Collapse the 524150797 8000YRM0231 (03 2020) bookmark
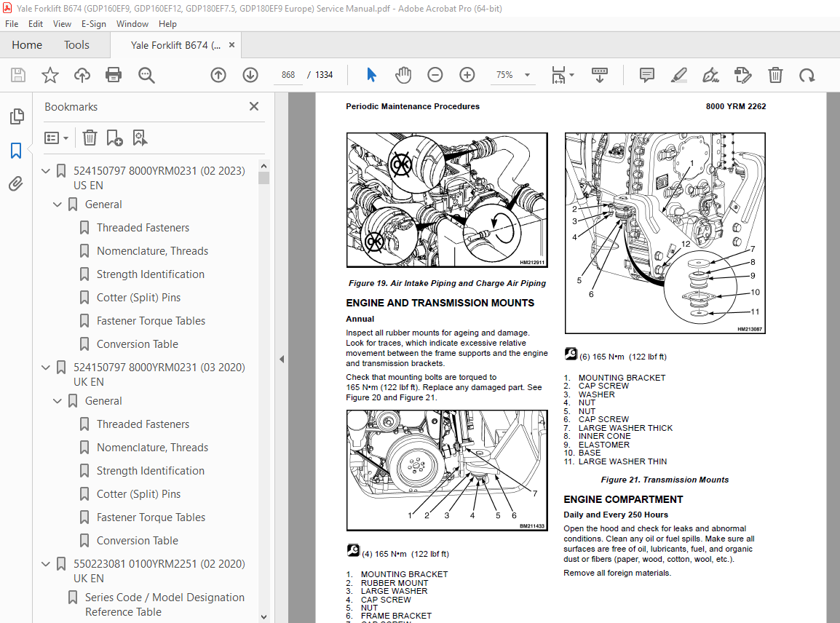 (46, 368)
